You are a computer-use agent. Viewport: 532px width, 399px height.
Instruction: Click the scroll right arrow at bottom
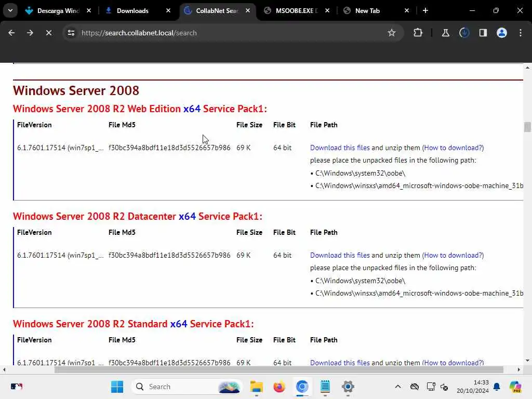(x=519, y=369)
